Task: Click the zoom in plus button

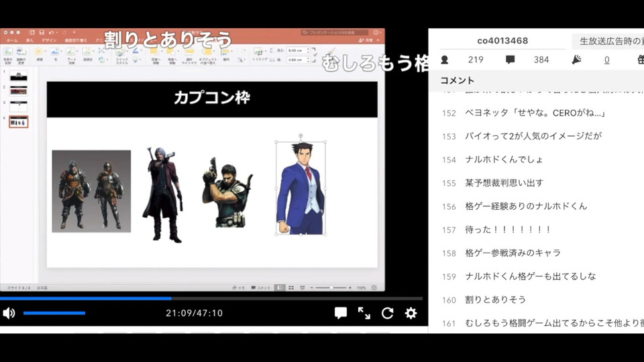Action: pyautogui.click(x=350, y=288)
